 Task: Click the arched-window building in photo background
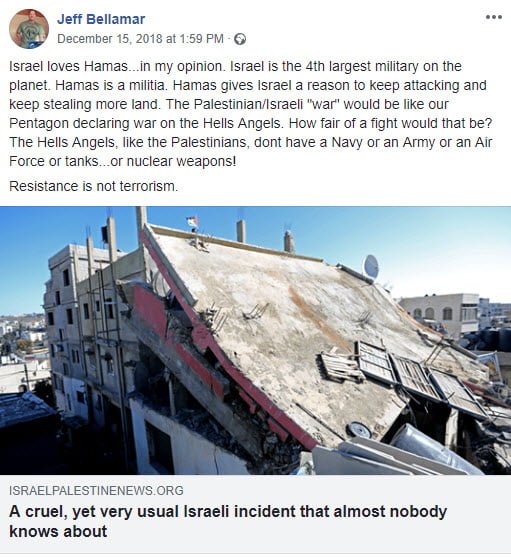click(439, 311)
